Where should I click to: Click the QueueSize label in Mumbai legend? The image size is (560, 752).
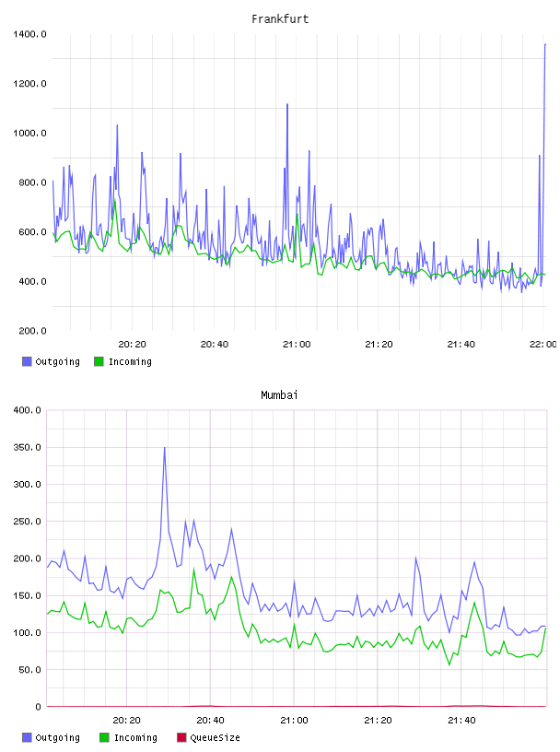(x=215, y=737)
